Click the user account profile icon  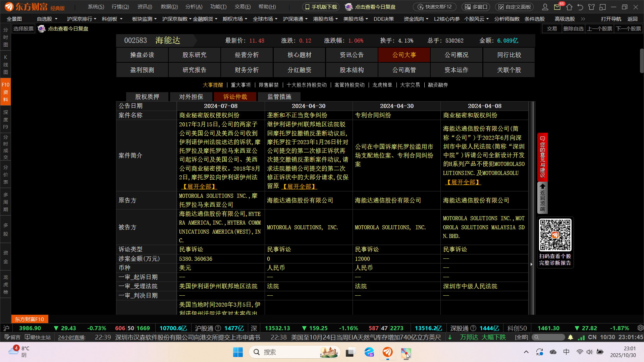click(x=545, y=7)
